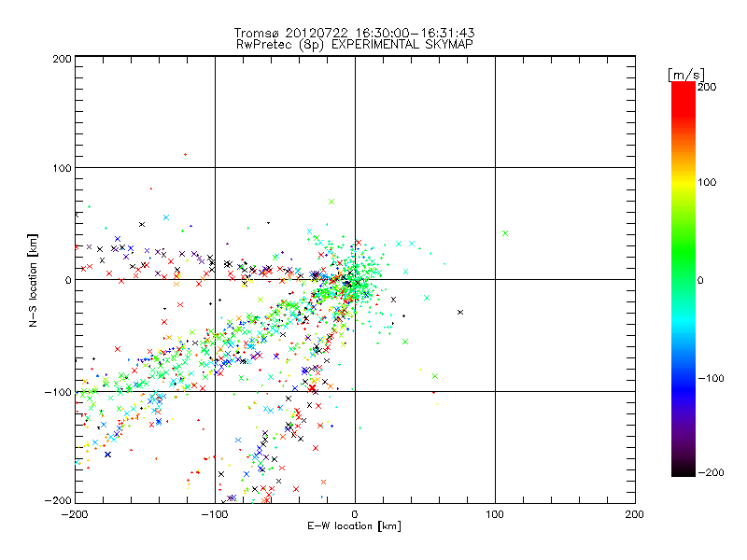Click the N-S axis tick label "-100"
The width and height of the screenshot is (747, 560).
coord(58,392)
